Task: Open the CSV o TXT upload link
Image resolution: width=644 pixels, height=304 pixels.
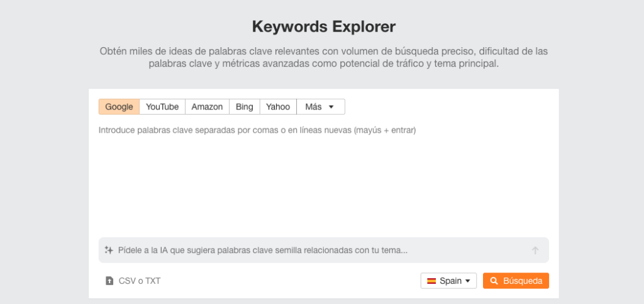Action: click(133, 281)
